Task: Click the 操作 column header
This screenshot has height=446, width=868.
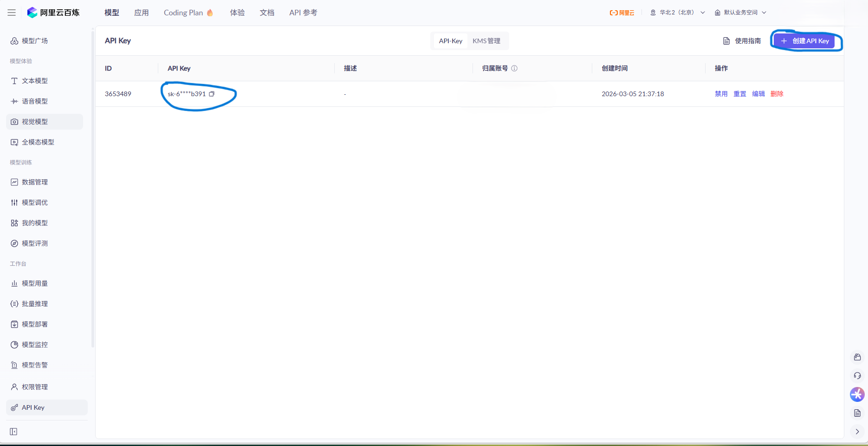Action: tap(721, 68)
